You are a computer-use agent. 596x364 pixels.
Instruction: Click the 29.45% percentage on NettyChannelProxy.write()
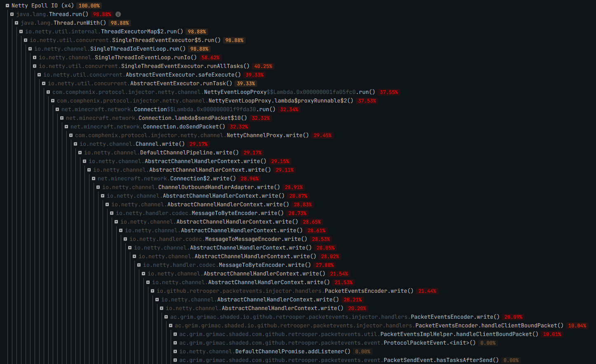[323, 135]
